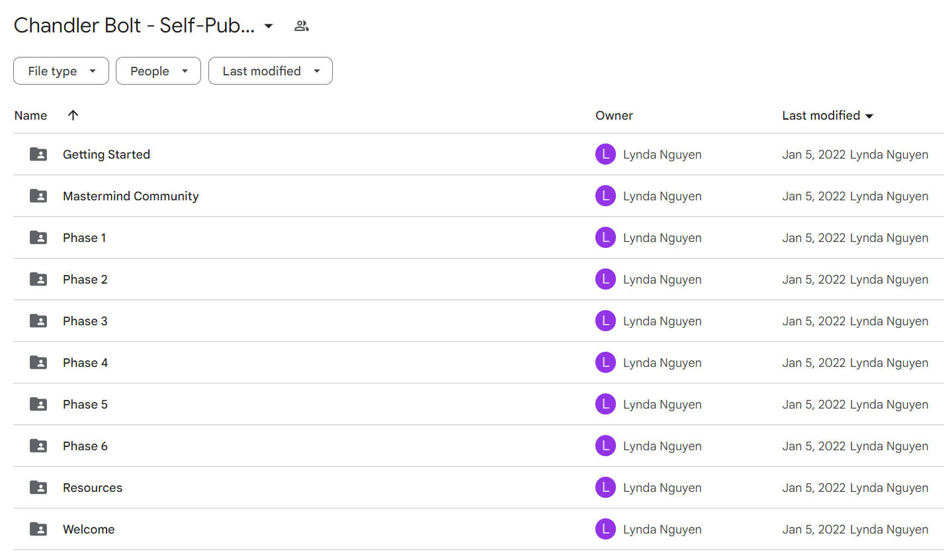
Task: Click owner avatar in Resources row
Action: (x=605, y=487)
